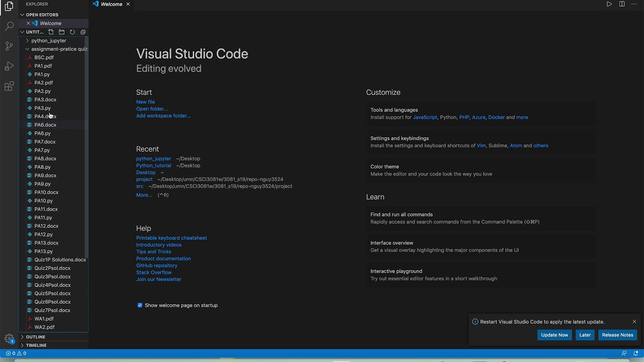Click the New Folder icon in Explorer toolbar
Screen dimensions: 644x362
click(x=61, y=32)
